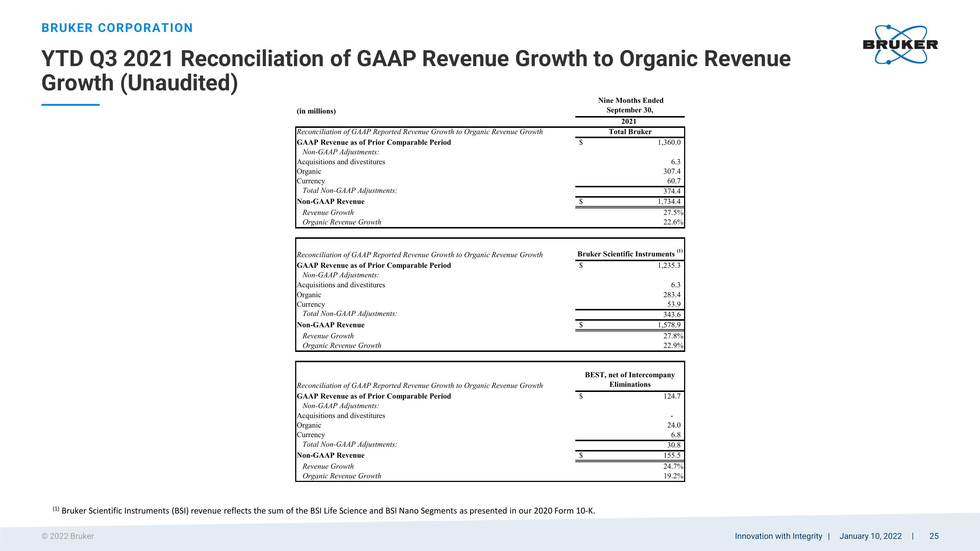Image resolution: width=980 pixels, height=551 pixels.
Task: Click the BEST organic value 24.0
Action: point(674,425)
